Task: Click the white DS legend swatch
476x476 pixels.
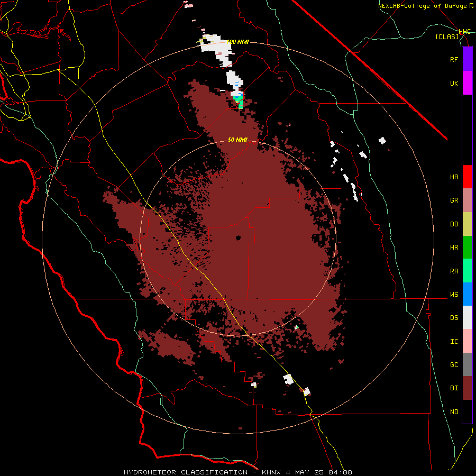Action: (467, 318)
